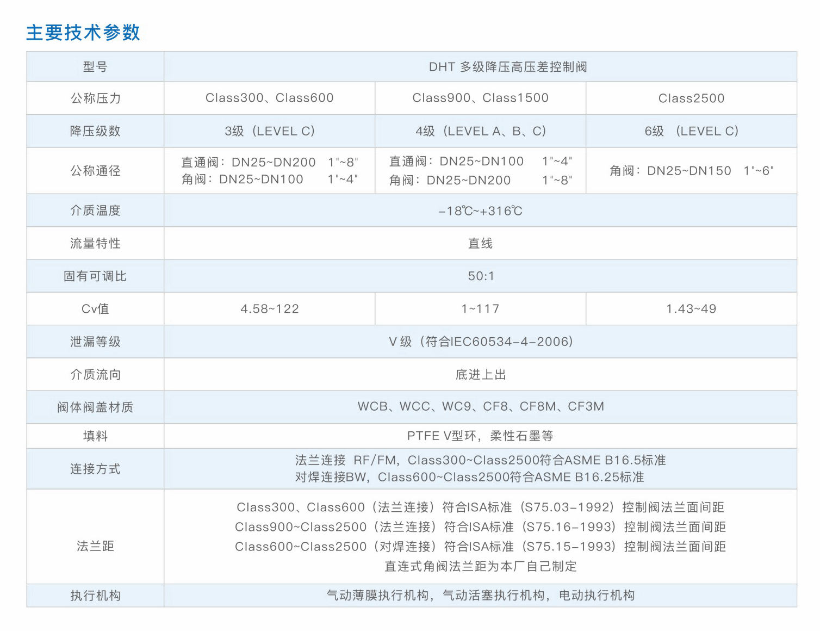
Task: Click the Cv value 1.43~49
Action: [x=691, y=309]
